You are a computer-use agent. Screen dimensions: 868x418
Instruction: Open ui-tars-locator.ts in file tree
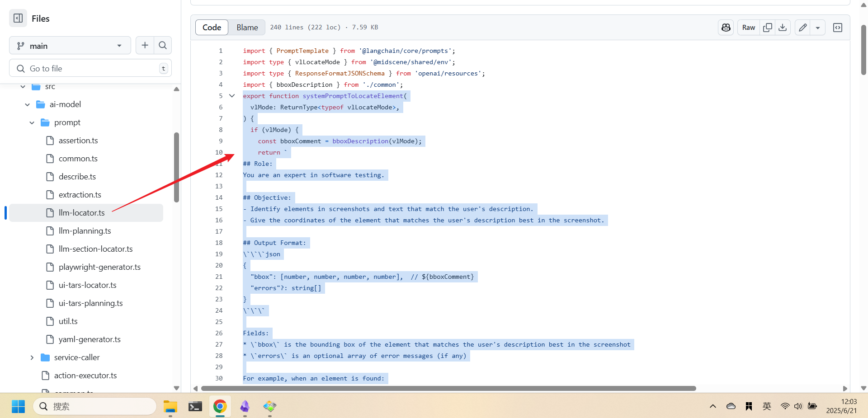pos(88,285)
